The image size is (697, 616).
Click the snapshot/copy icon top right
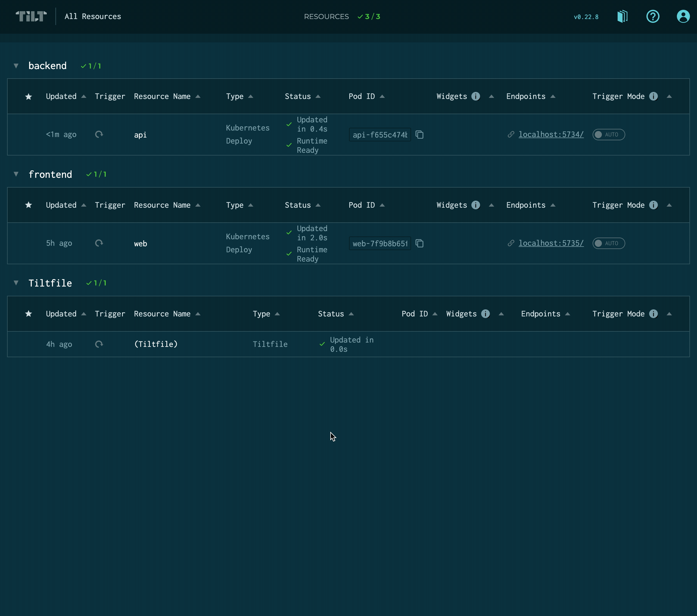tap(623, 16)
